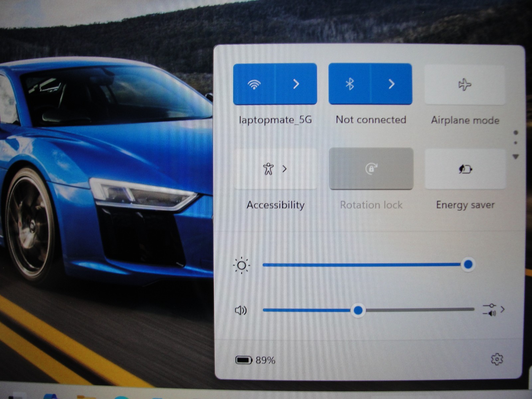Click the Energy saver label

coord(465,205)
